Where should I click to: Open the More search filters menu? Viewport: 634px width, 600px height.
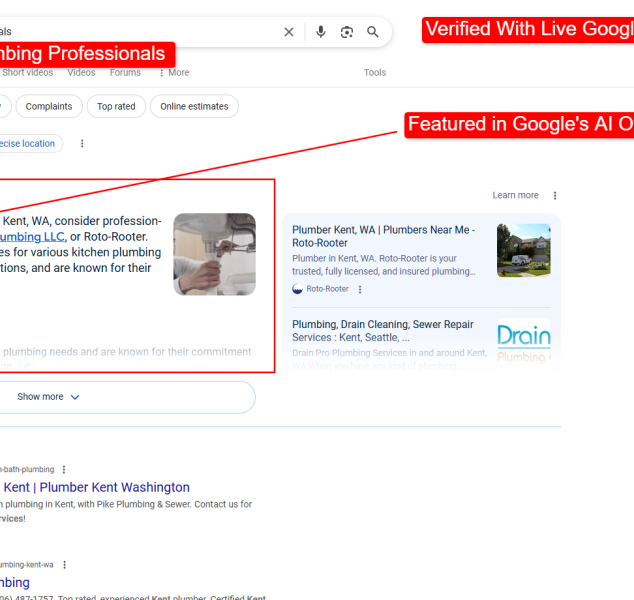click(174, 72)
